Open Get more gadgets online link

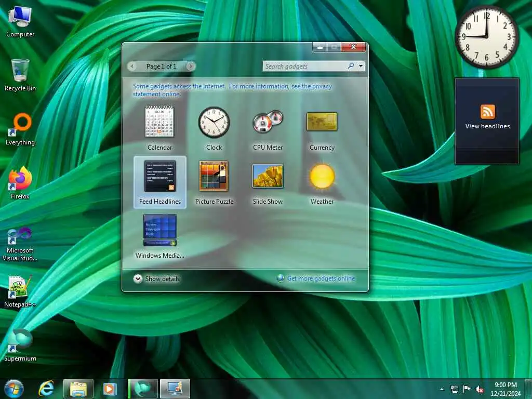point(321,278)
